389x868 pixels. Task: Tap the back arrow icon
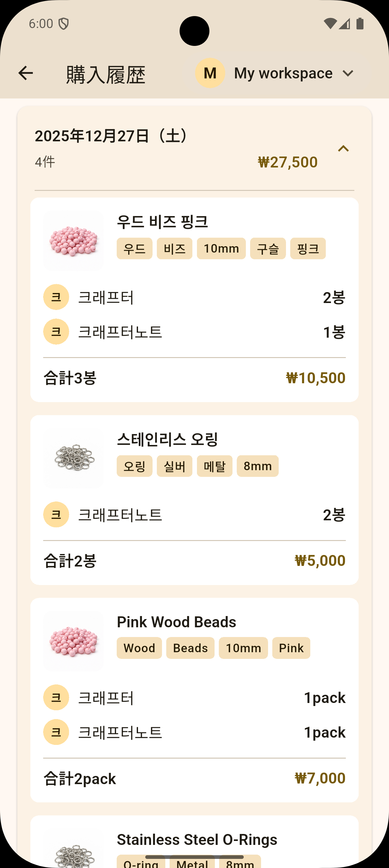pyautogui.click(x=26, y=73)
